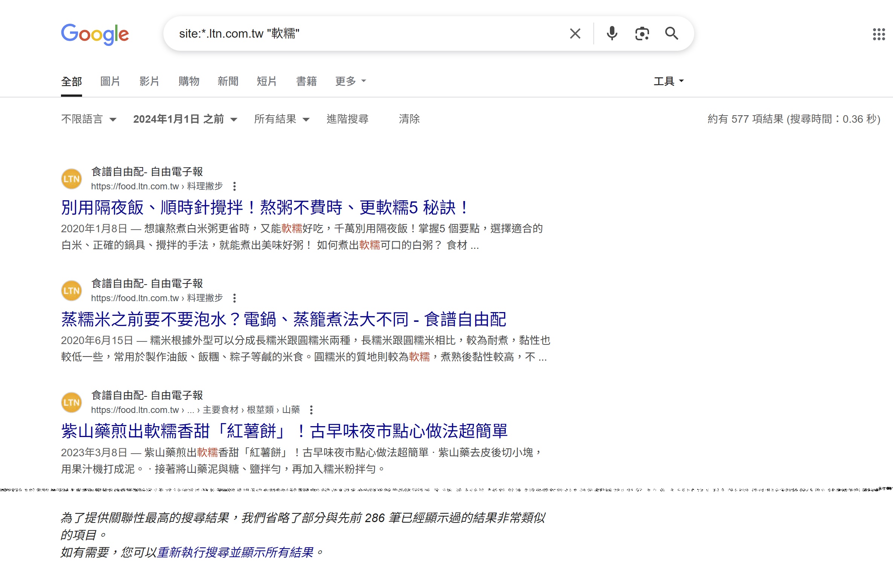Open result 蒸糯米之前要不要泡水
The image size is (893, 588).
click(x=284, y=319)
